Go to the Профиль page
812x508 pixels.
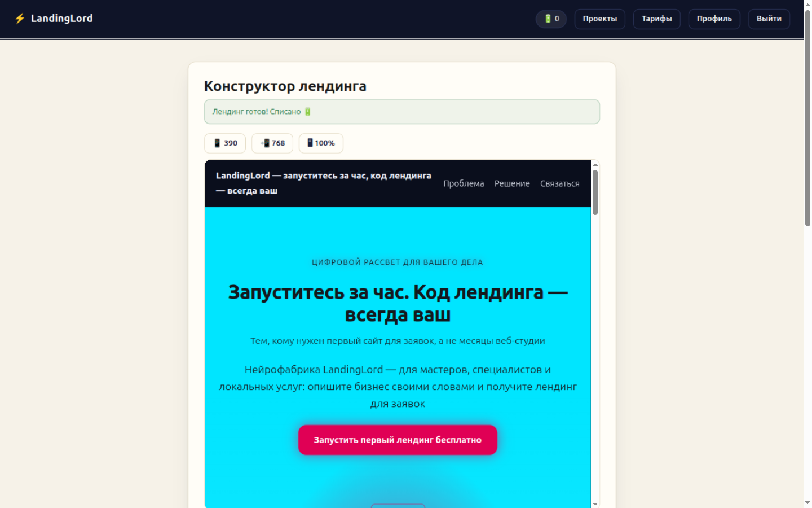tap(714, 19)
